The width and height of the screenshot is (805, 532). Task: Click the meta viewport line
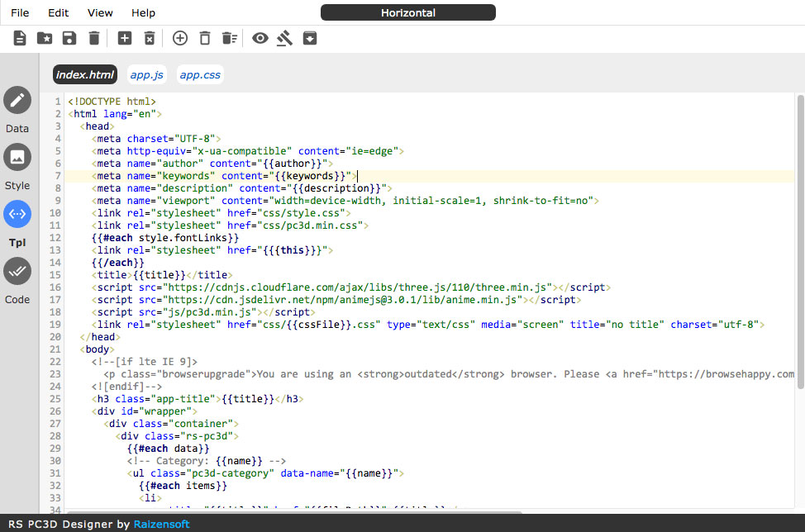point(345,201)
